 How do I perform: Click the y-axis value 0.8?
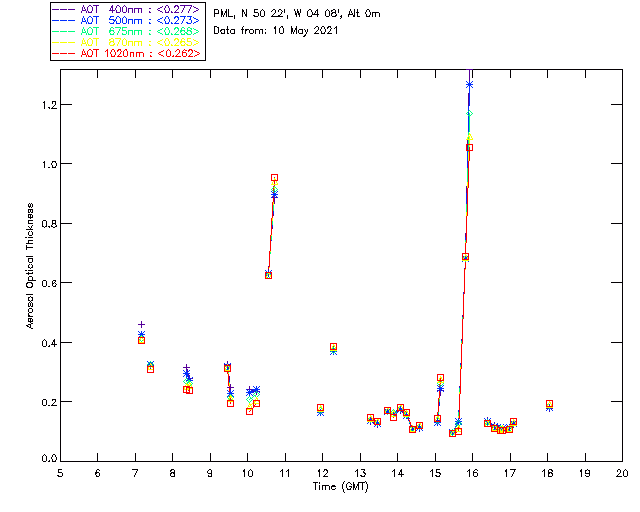pos(49,224)
